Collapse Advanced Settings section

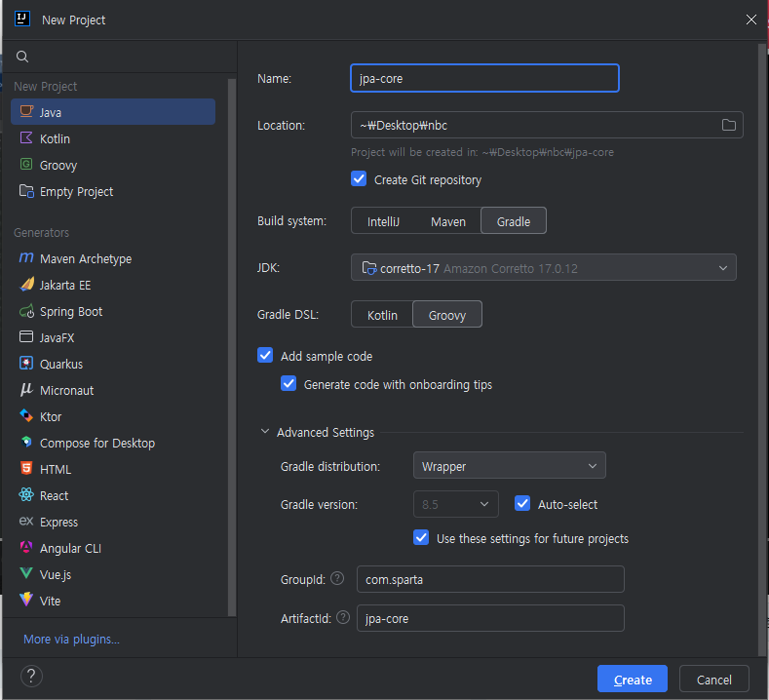tap(265, 432)
